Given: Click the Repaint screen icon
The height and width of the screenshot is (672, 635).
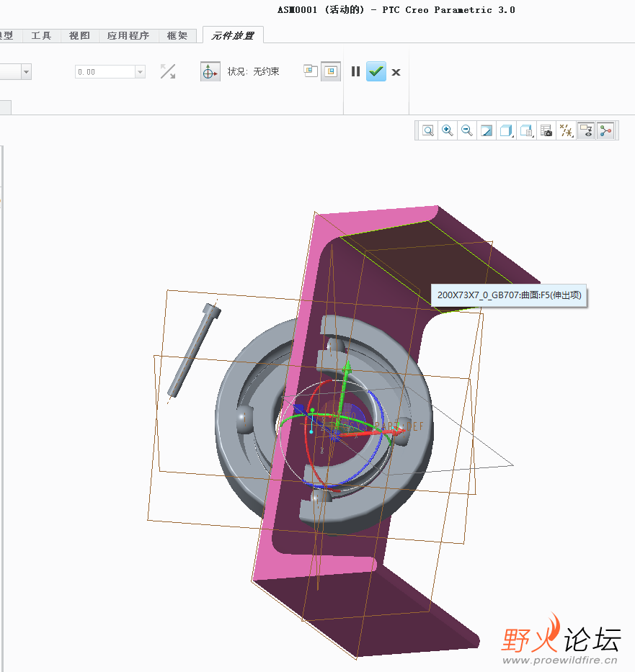Looking at the screenshot, I should [487, 130].
